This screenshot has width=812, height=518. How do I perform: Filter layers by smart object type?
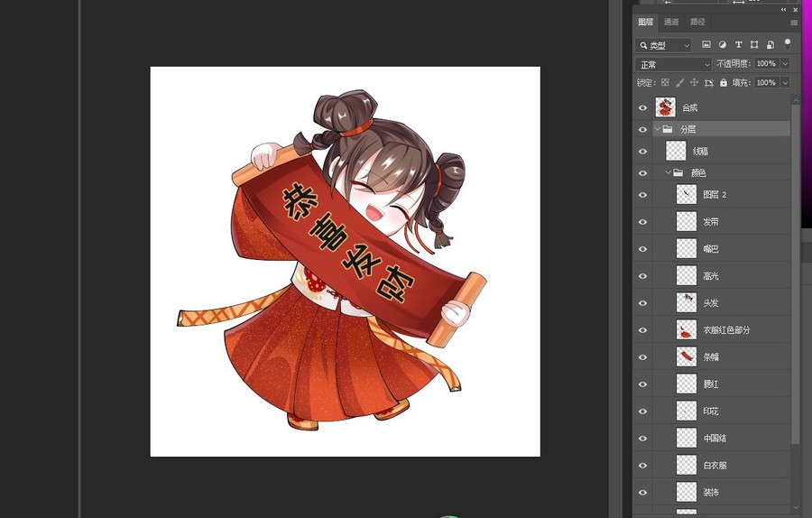click(770, 45)
